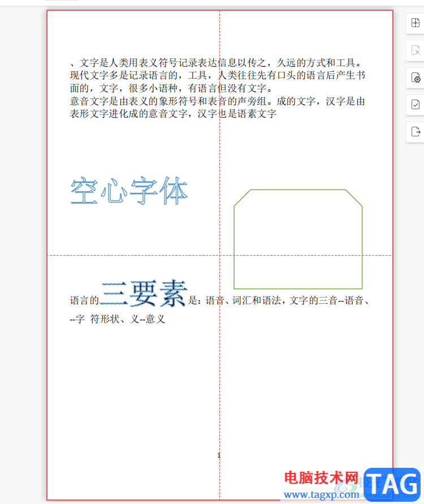Click the page export arrow icon
The width and height of the screenshot is (424, 504).
click(416, 131)
